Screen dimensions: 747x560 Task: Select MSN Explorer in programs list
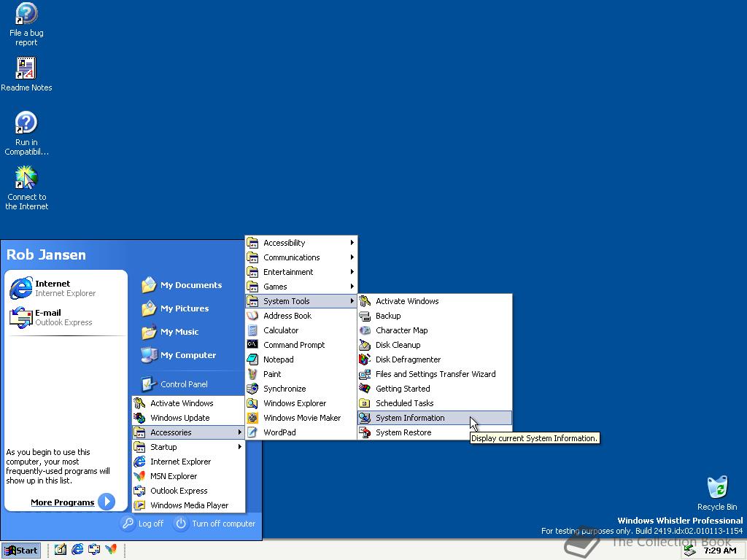(x=188, y=476)
